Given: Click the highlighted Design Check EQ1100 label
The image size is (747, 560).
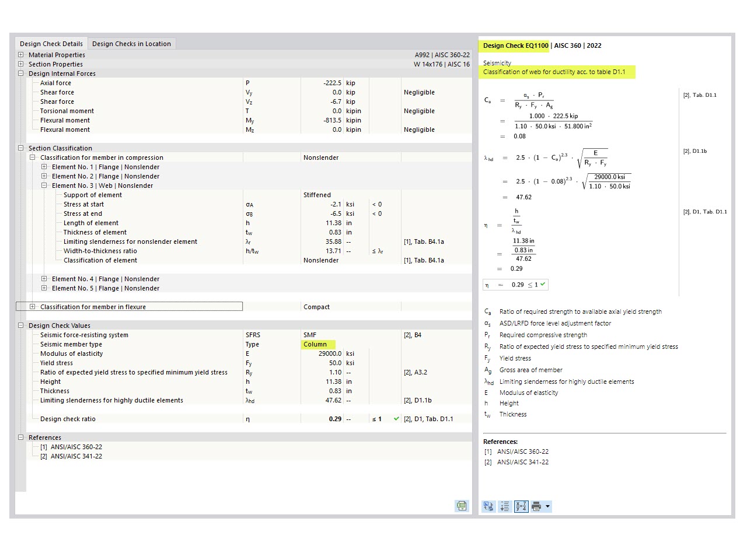Looking at the screenshot, I should pyautogui.click(x=514, y=45).
